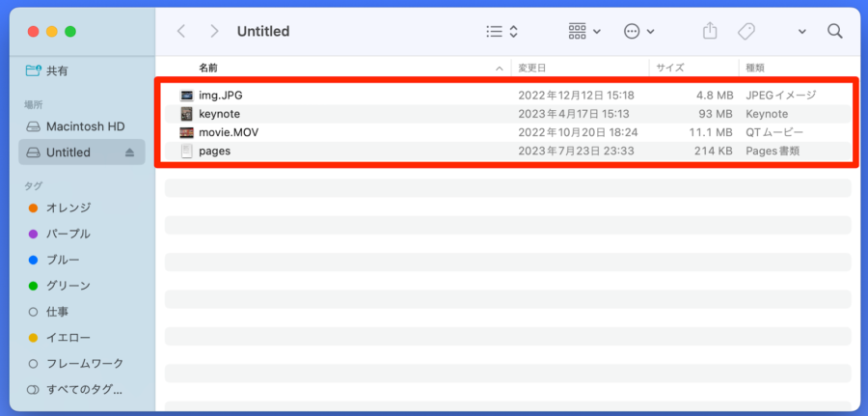Click the shared folder icon beside 共有

coord(34,70)
